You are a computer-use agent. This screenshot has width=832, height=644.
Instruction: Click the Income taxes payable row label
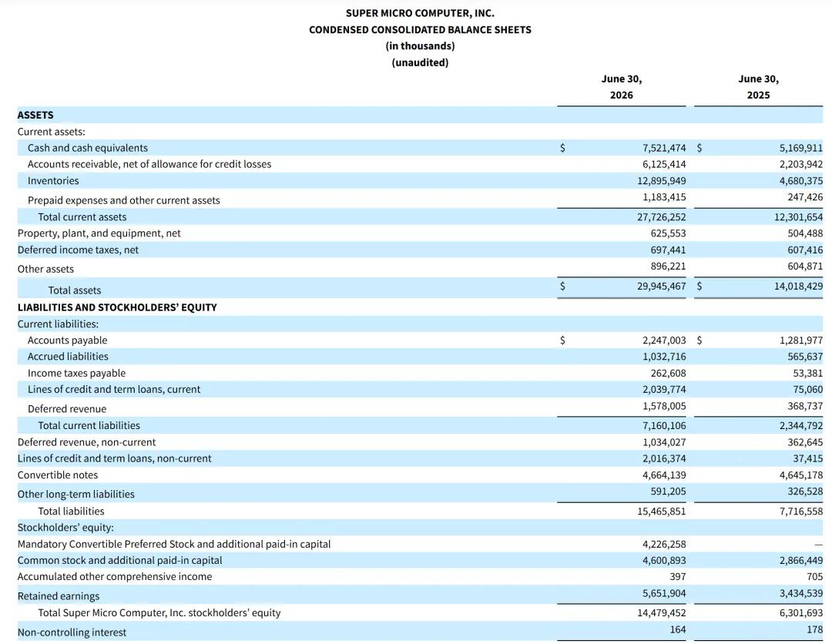tap(76, 373)
